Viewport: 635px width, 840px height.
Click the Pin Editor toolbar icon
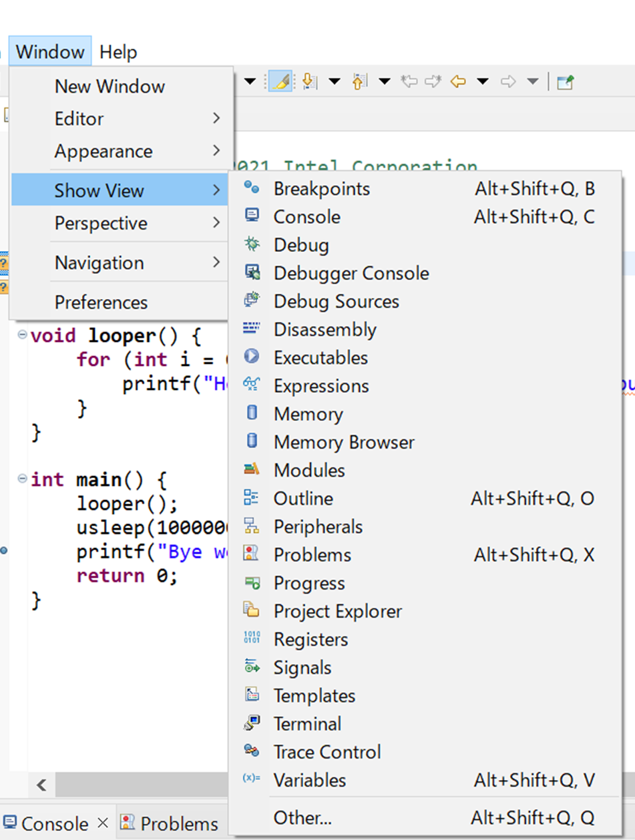pyautogui.click(x=565, y=82)
